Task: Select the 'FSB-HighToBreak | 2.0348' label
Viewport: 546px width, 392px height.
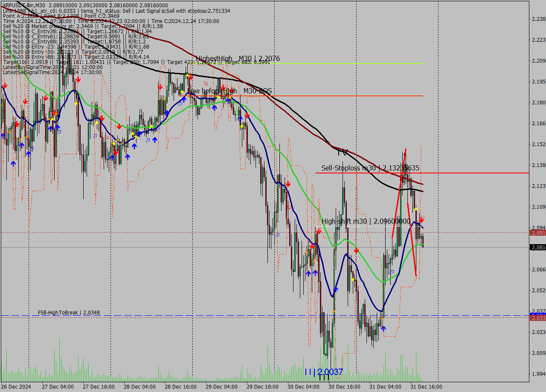Action: click(69, 313)
